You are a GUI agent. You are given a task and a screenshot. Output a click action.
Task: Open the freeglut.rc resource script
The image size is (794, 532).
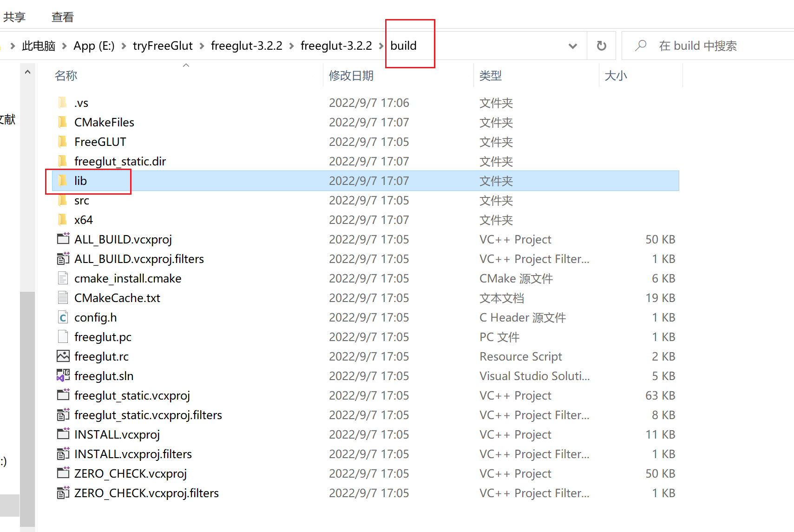point(101,356)
